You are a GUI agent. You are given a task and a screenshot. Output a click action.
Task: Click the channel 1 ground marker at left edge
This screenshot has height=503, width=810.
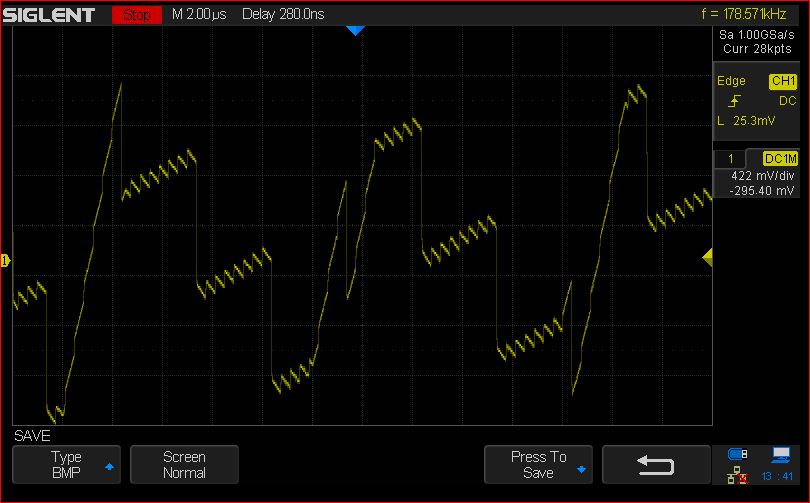(5, 261)
